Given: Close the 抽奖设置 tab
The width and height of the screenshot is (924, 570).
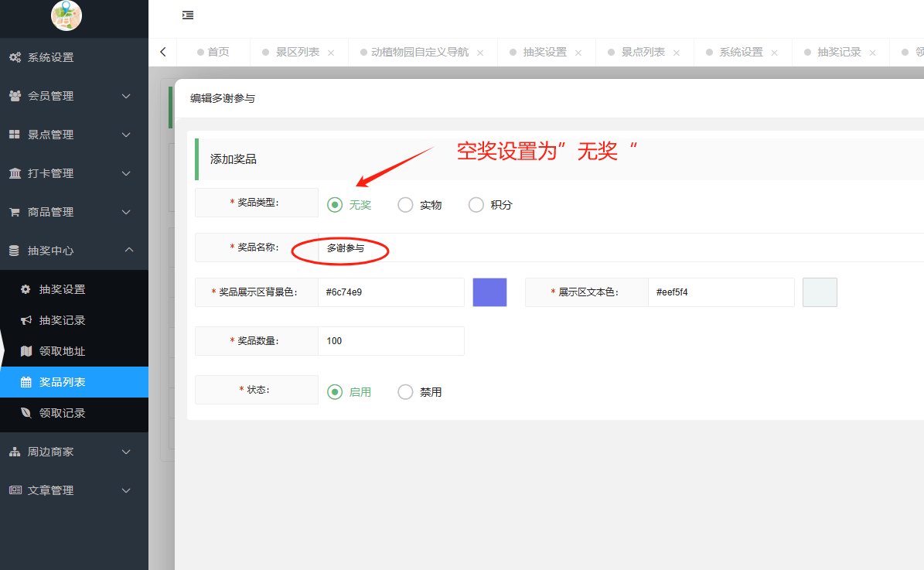Looking at the screenshot, I should pos(578,53).
